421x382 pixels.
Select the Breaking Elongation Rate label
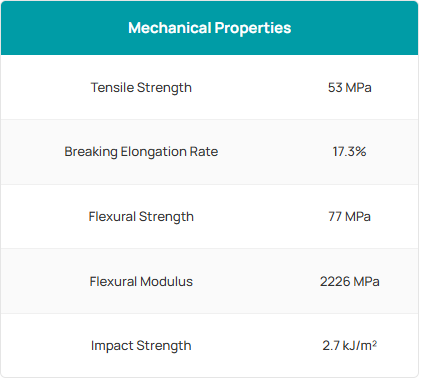point(141,152)
